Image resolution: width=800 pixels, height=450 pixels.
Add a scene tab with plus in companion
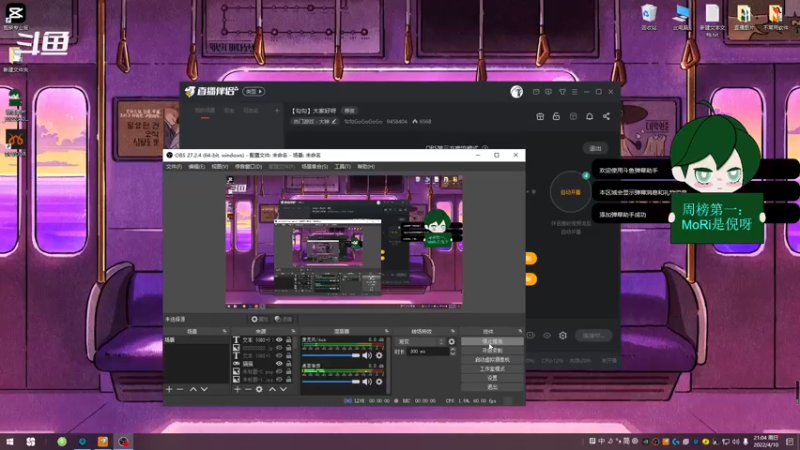(x=277, y=110)
